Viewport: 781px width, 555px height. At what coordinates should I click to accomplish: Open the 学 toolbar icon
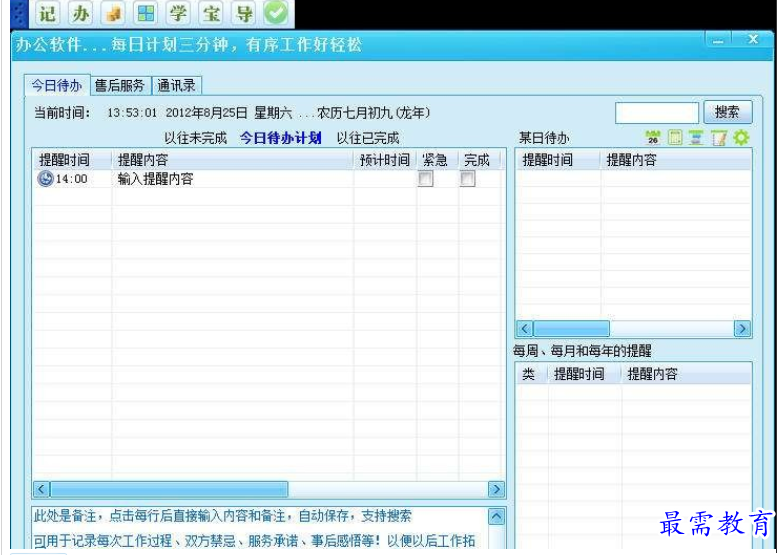tap(178, 13)
